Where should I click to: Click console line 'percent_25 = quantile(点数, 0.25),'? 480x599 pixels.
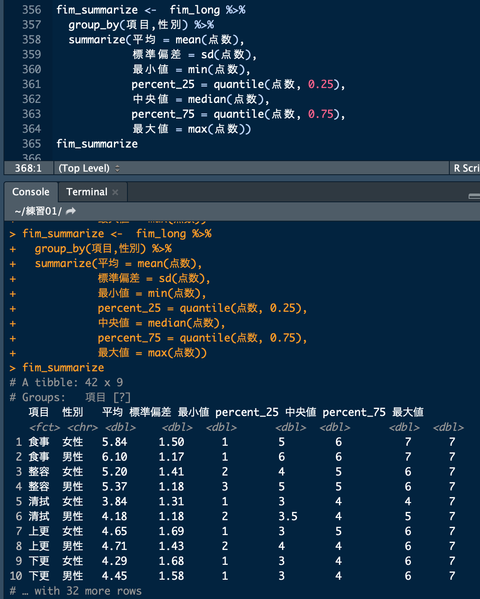click(x=202, y=308)
